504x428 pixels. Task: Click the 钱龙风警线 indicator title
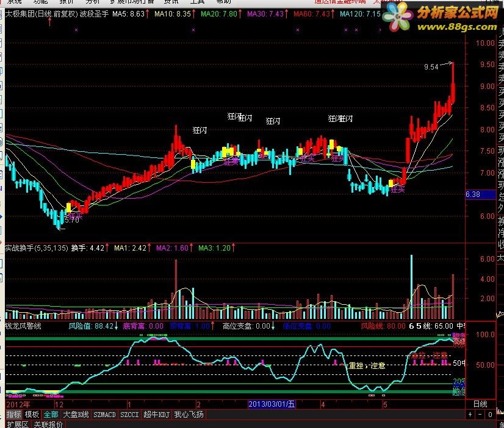coord(23,326)
